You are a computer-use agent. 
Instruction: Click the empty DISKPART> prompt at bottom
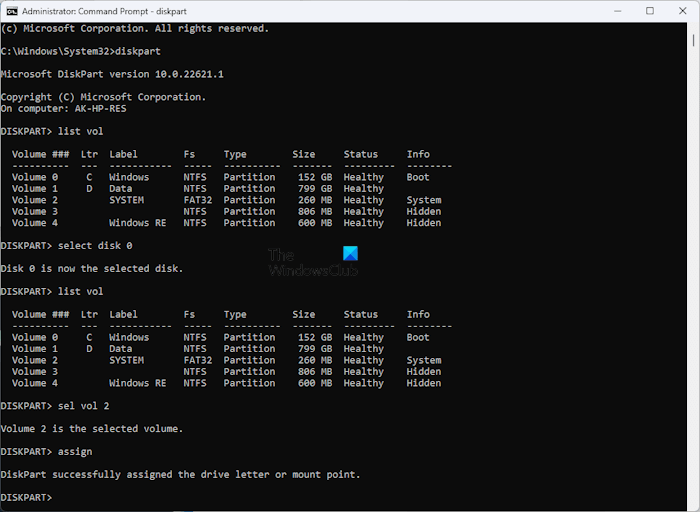(26, 497)
